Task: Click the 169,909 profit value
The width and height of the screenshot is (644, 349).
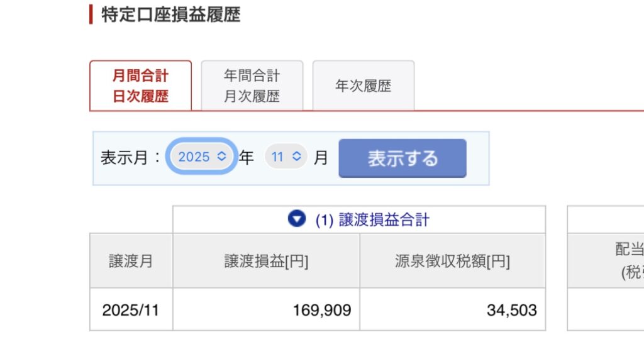Action: [322, 309]
